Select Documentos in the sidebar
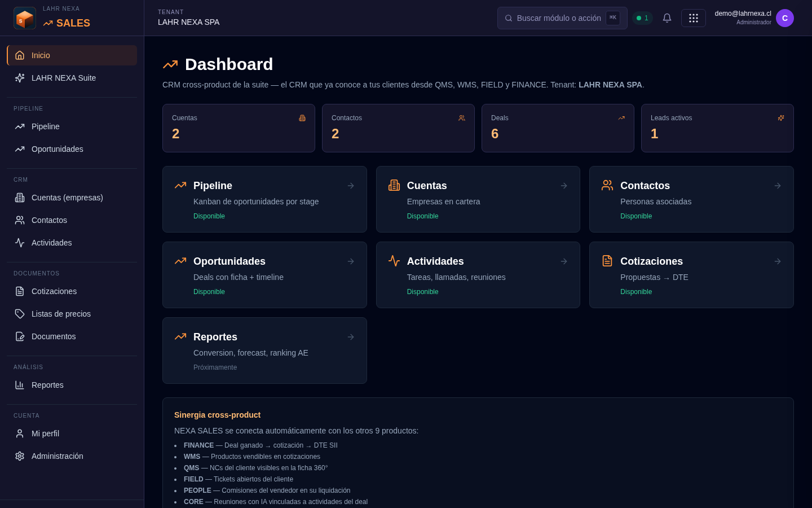This screenshot has height=508, width=812. click(x=72, y=336)
